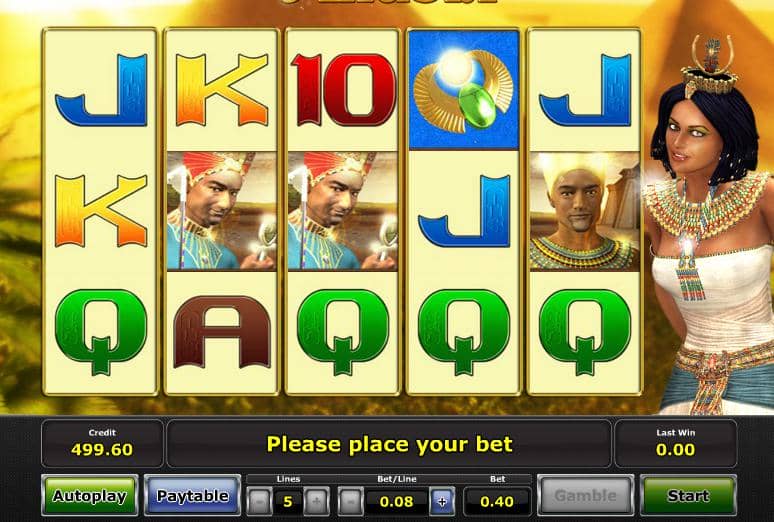
Task: Click the total Bet value field
Action: tap(497, 502)
